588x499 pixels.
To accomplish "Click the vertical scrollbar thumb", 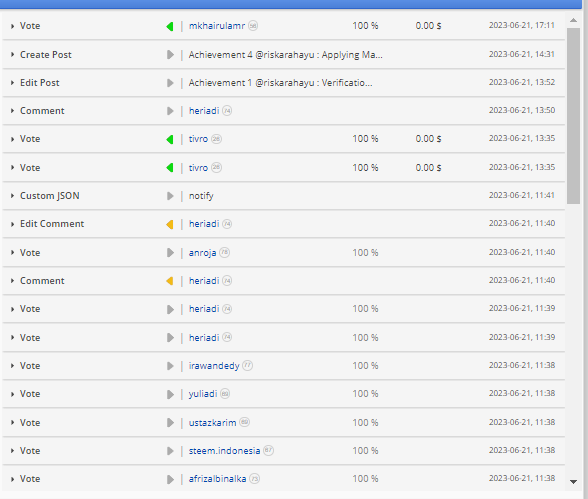I will coord(573,116).
